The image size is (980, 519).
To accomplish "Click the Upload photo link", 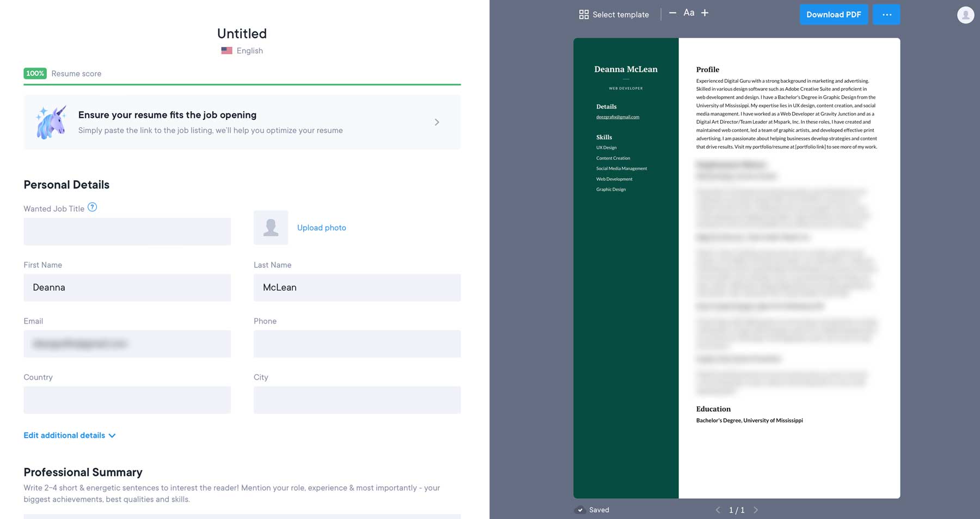I will point(321,228).
